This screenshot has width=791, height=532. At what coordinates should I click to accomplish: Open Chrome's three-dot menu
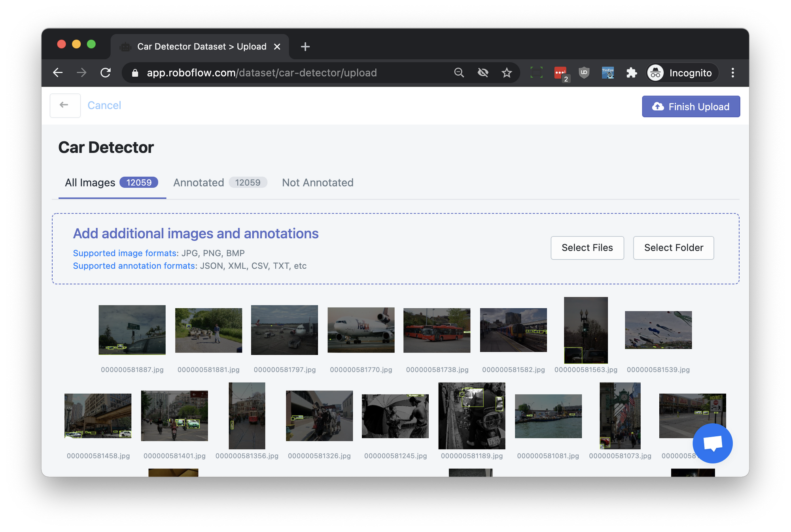pos(732,73)
